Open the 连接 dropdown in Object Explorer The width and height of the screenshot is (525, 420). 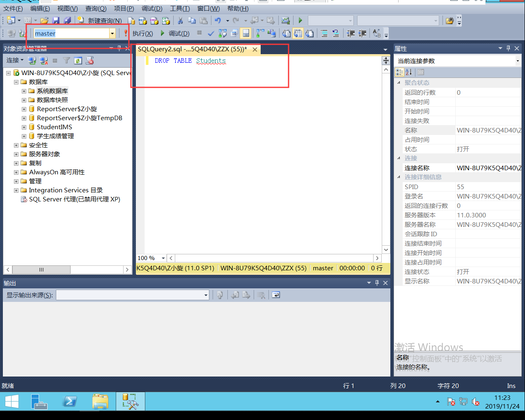15,60
